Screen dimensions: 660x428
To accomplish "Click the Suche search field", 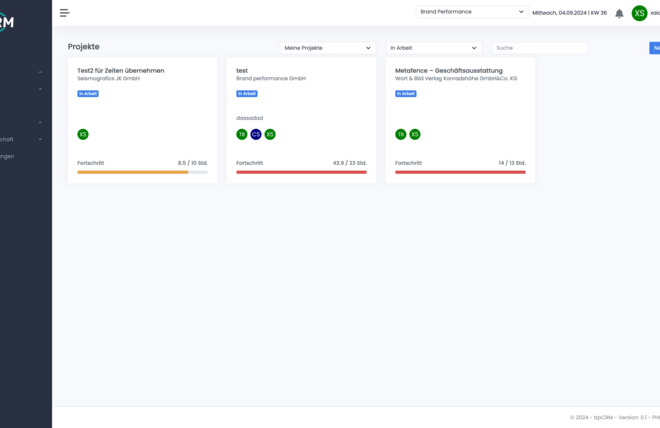I will (x=540, y=48).
